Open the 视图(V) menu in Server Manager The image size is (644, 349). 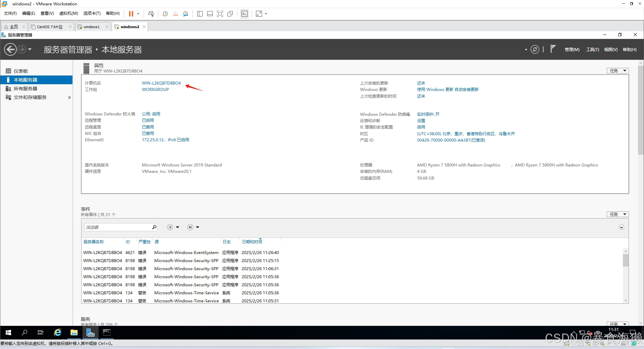611,50
